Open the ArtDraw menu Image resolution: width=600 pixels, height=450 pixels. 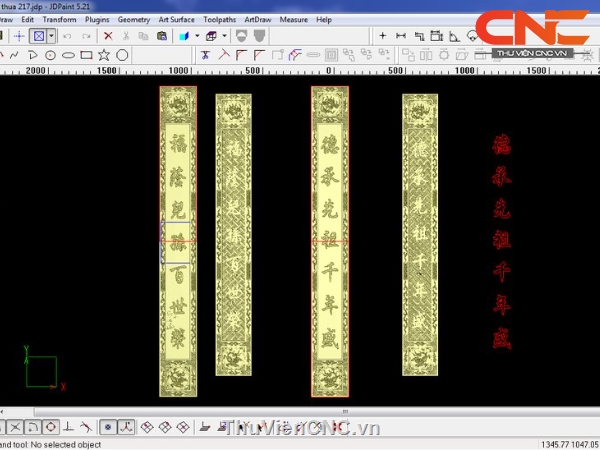pos(258,20)
